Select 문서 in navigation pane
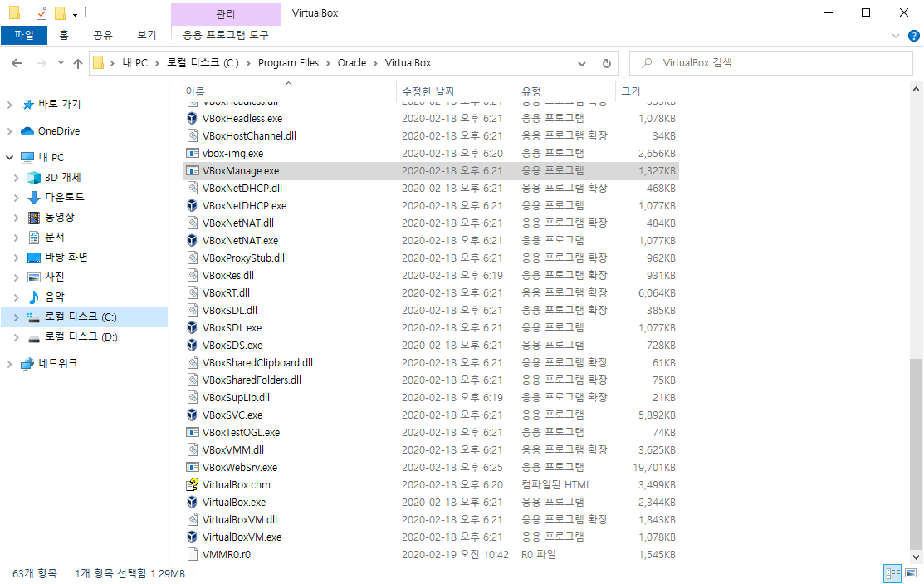Viewport: 924px width, 584px height. tap(54, 237)
